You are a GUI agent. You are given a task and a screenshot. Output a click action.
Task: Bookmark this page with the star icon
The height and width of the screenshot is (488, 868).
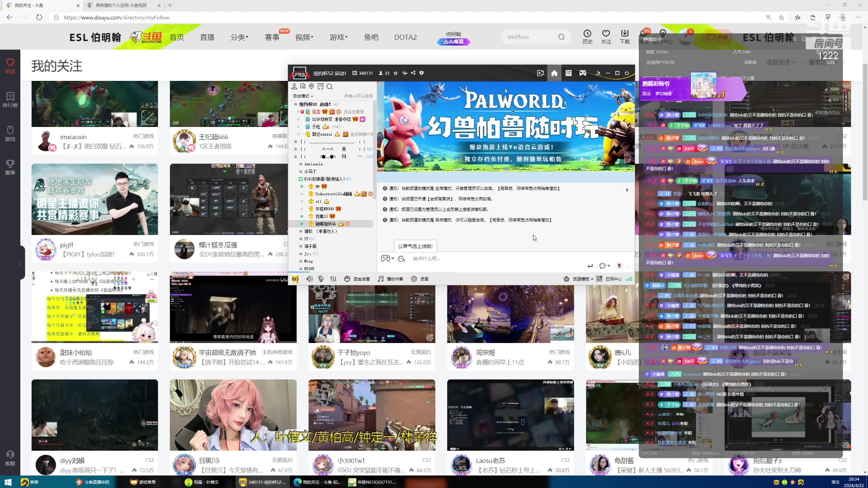(x=781, y=17)
